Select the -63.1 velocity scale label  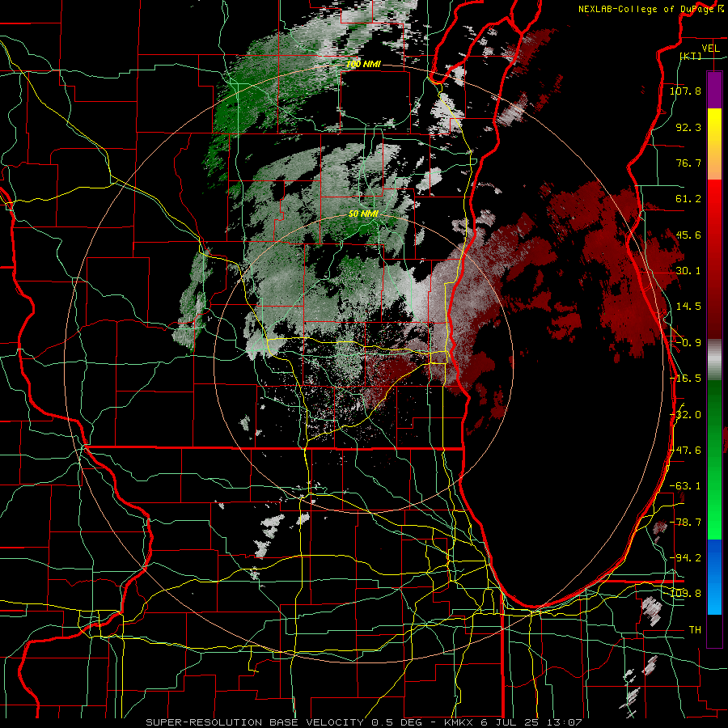pos(685,486)
